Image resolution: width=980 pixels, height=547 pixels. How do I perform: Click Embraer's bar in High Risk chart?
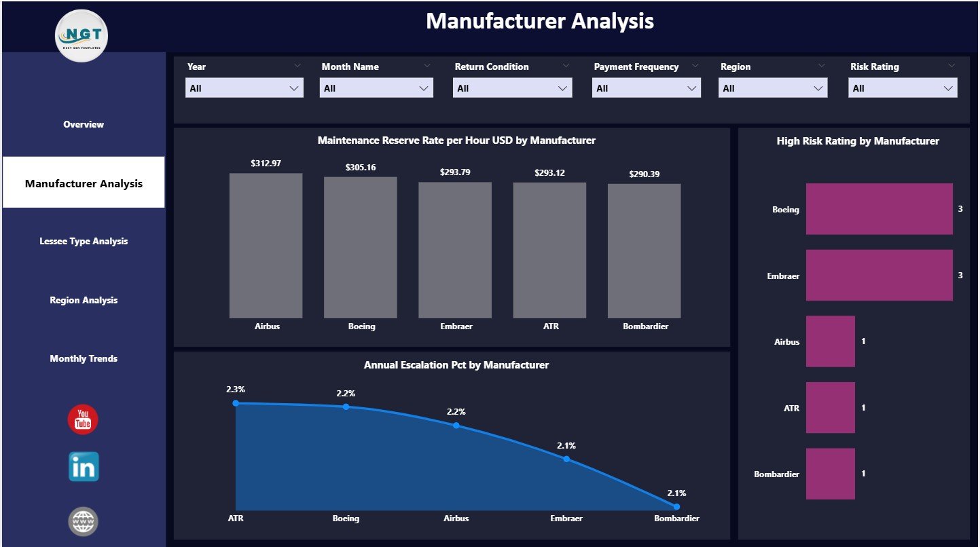click(879, 275)
